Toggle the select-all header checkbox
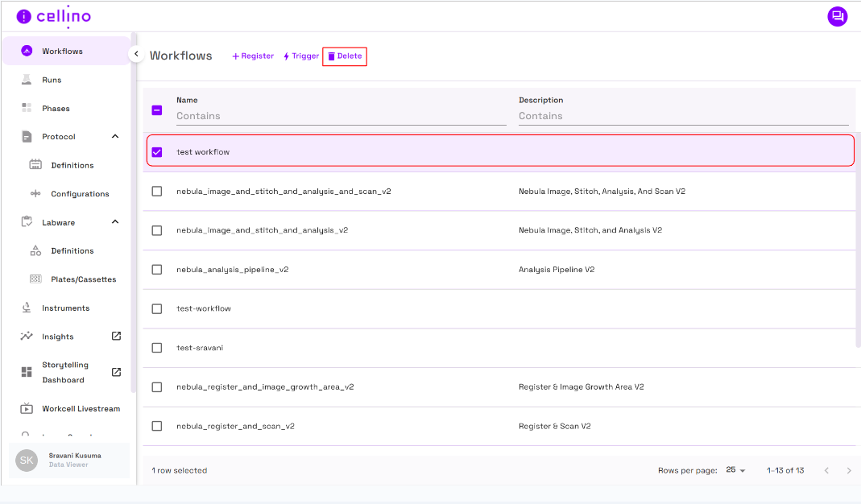This screenshot has width=861, height=504. [157, 110]
